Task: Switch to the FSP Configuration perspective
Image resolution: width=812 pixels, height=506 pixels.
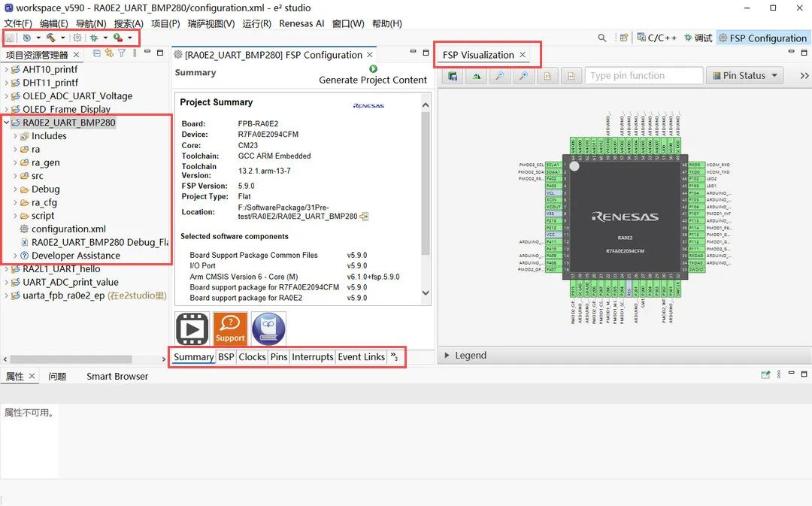Action: tap(762, 38)
